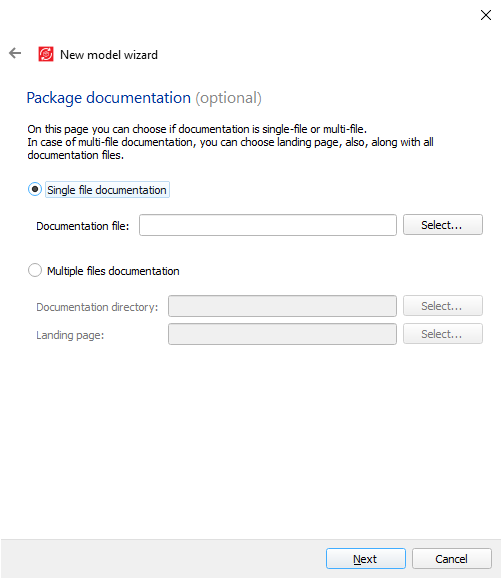502x579 pixels.
Task: Click the Documentation file text field
Action: pyautogui.click(x=268, y=225)
